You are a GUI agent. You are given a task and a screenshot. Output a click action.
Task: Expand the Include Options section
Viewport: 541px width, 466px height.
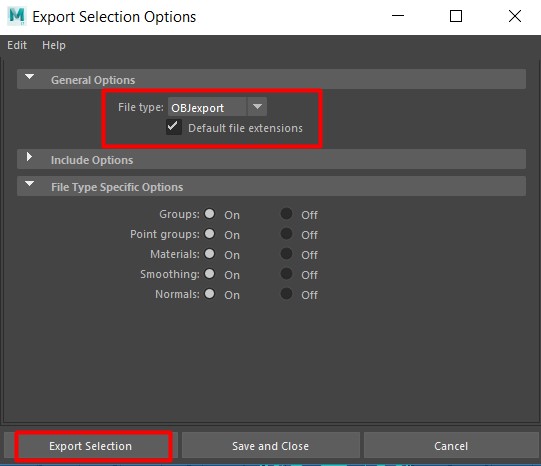[x=30, y=157]
